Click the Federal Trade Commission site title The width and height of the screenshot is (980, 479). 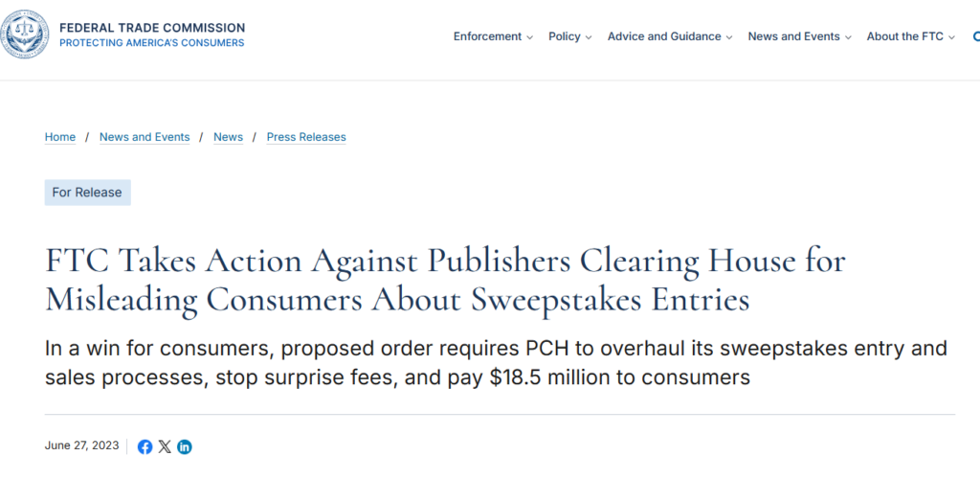point(152,28)
